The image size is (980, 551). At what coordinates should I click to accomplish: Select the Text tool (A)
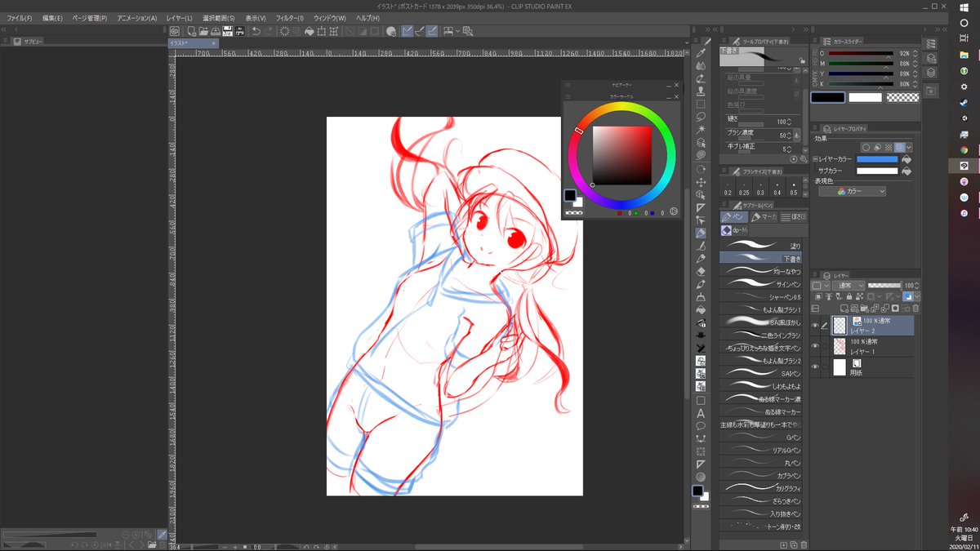(x=701, y=413)
